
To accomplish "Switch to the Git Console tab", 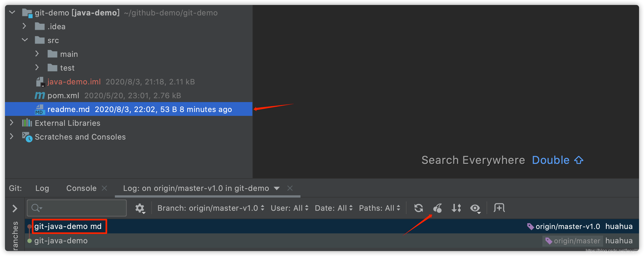I will 81,188.
